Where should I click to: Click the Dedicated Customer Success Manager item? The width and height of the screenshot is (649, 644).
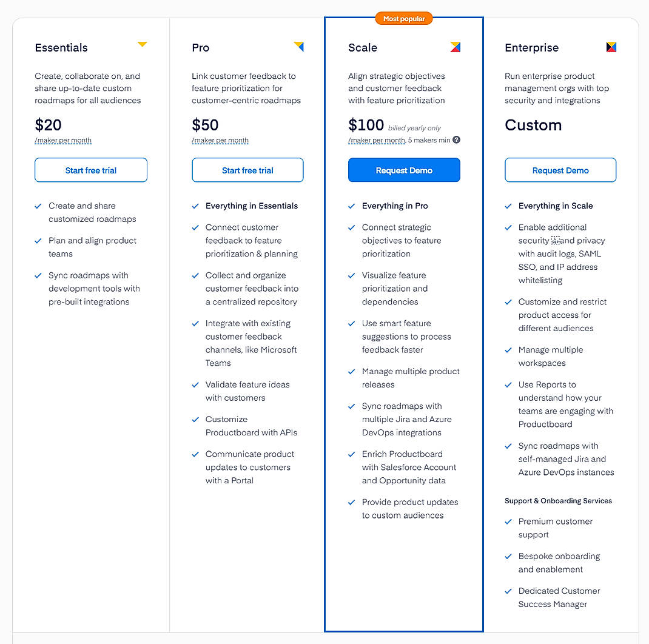[x=559, y=598]
